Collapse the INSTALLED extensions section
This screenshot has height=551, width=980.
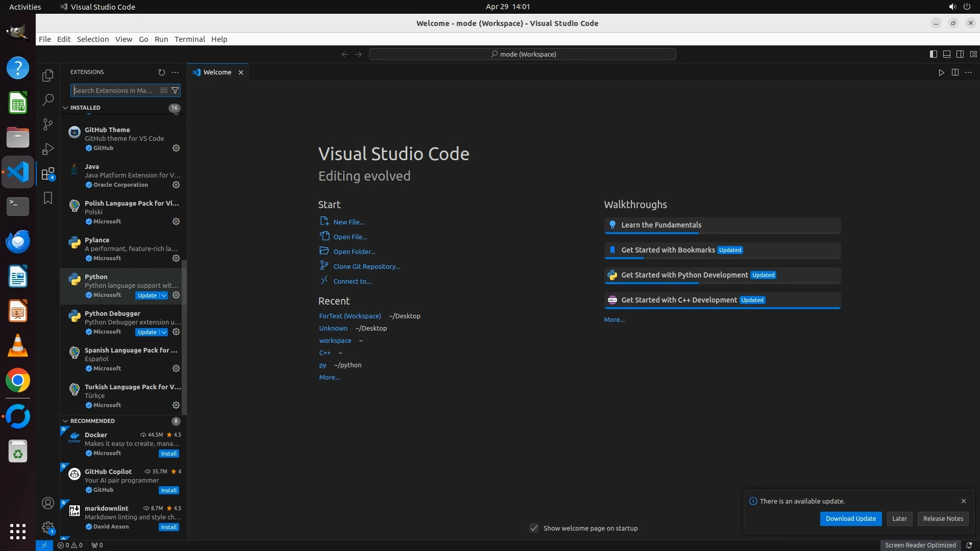pyautogui.click(x=65, y=108)
